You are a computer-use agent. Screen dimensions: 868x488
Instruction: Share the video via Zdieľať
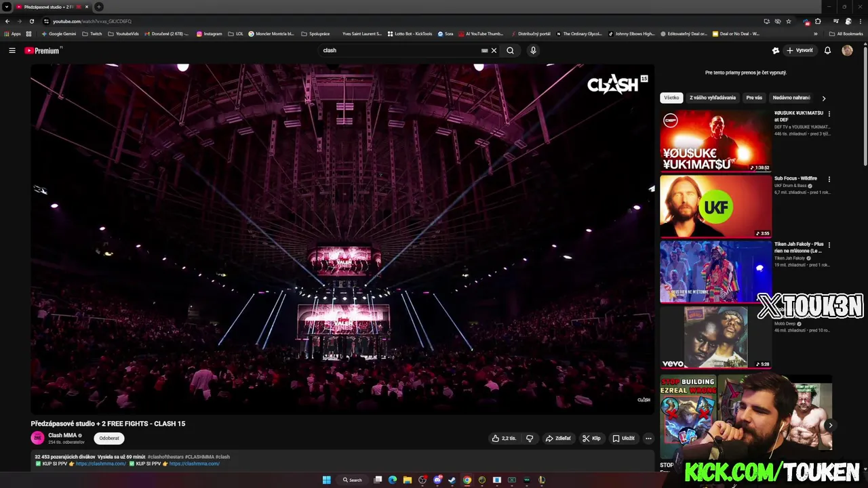click(x=558, y=439)
